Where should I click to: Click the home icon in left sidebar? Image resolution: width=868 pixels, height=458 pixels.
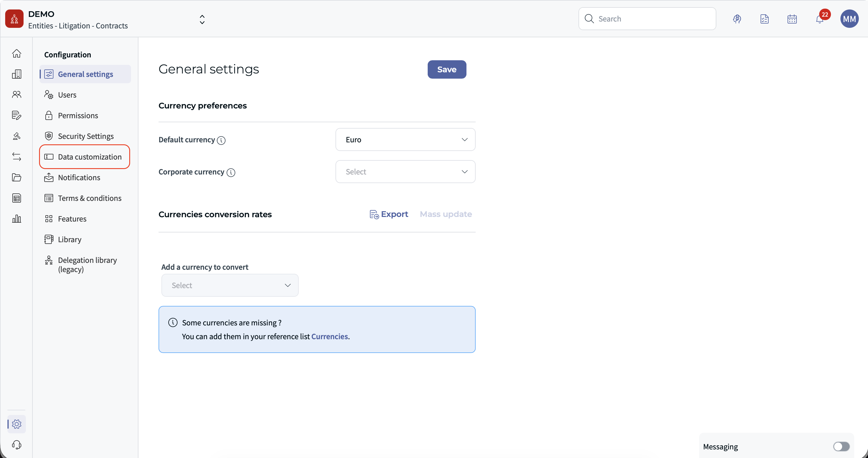(16, 54)
